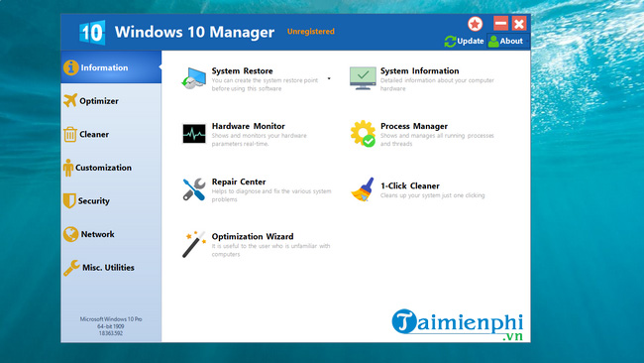
Task: Click the Misc. Utilities wrench icon
Action: pos(71,268)
